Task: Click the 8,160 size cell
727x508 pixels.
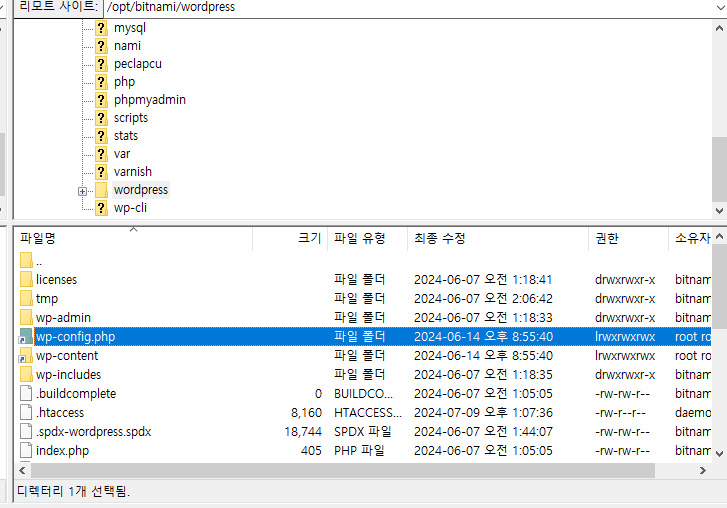Action: [x=306, y=413]
